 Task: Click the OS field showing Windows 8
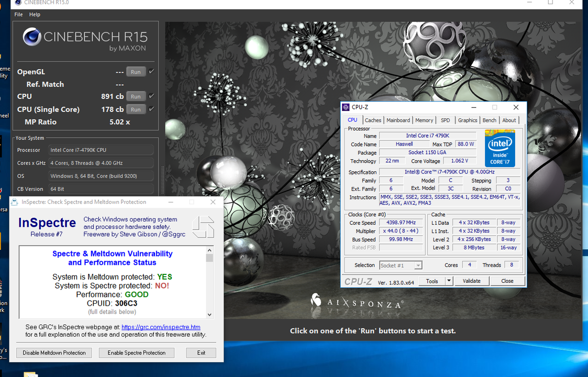pos(101,176)
